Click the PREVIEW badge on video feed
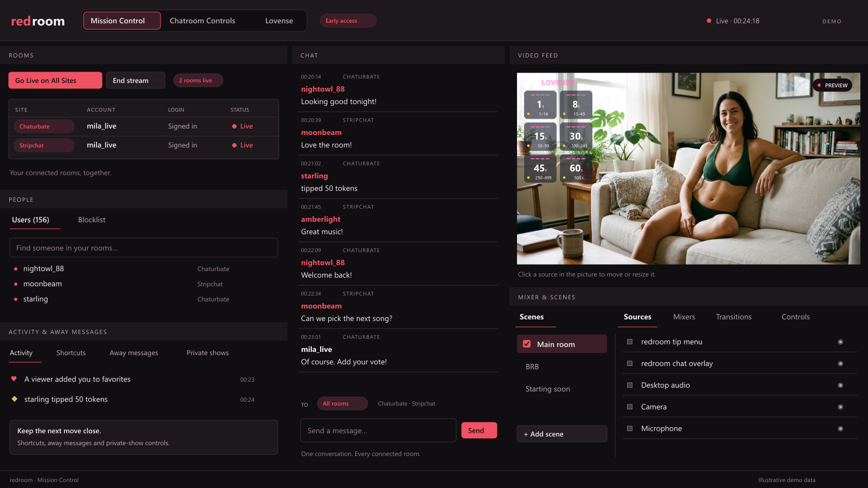This screenshot has height=488, width=868. [833, 85]
